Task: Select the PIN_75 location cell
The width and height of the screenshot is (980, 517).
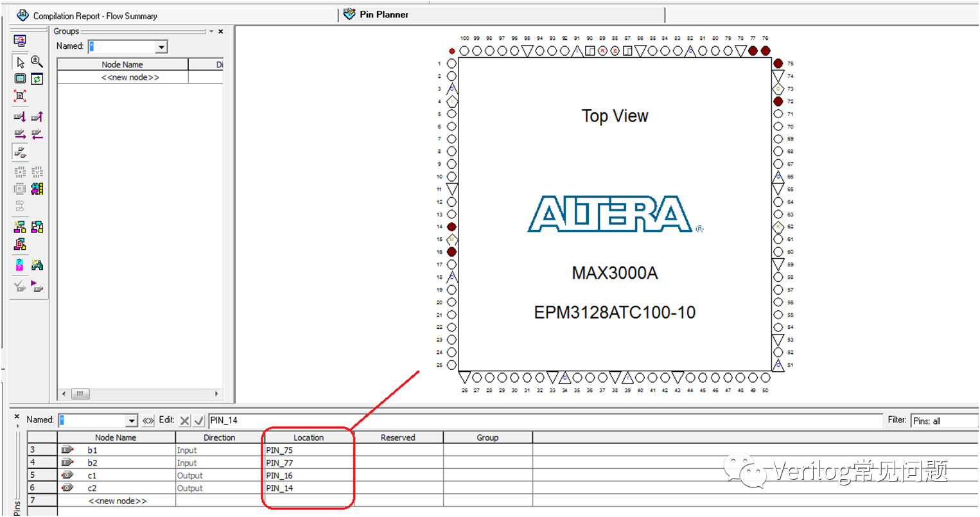Action: pos(309,450)
